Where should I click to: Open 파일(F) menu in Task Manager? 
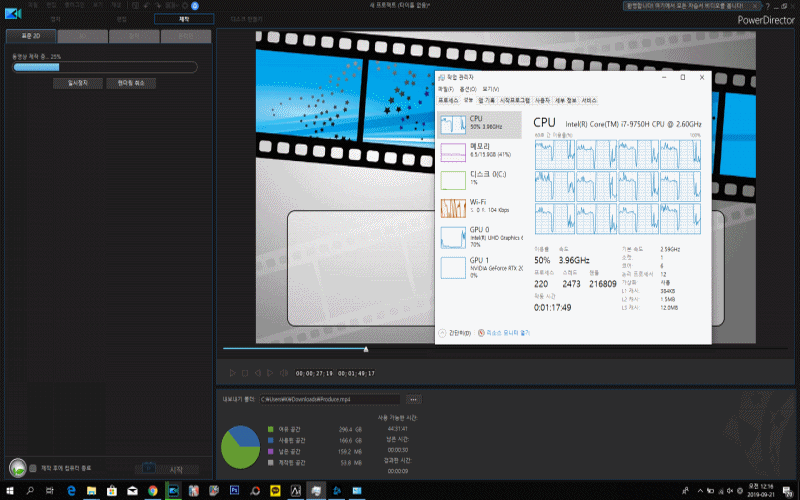pyautogui.click(x=445, y=89)
